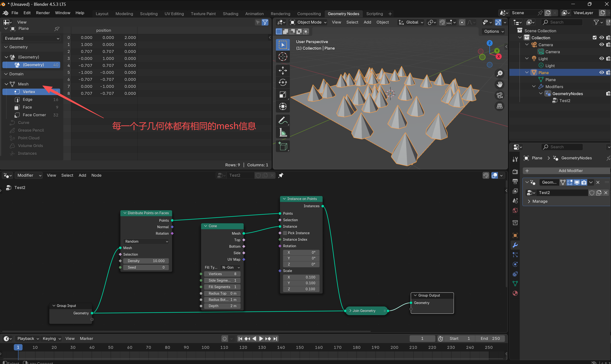Select the Move tool in viewport toolbar
Viewport: 611px width, 364px height.
pos(283,70)
